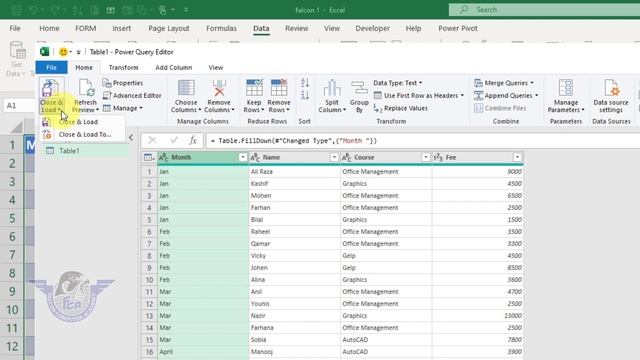Viewport: 640px width, 360px height.
Task: Click the table corner menu icon
Action: pos(149,158)
